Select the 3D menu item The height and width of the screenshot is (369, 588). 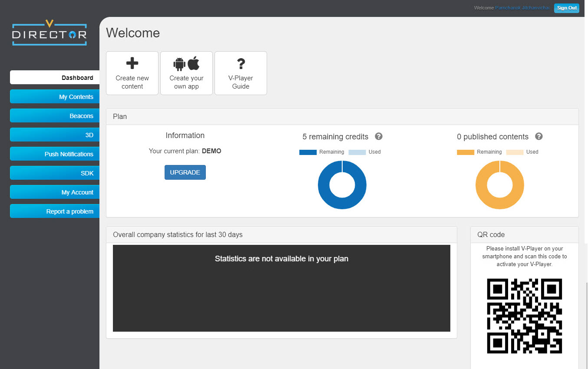point(55,135)
